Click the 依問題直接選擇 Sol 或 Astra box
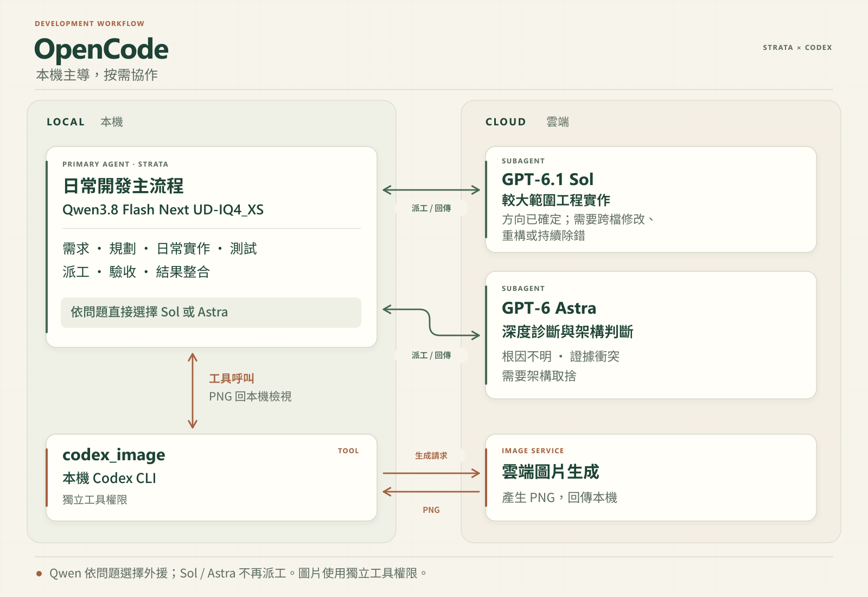The width and height of the screenshot is (868, 597). tap(211, 313)
